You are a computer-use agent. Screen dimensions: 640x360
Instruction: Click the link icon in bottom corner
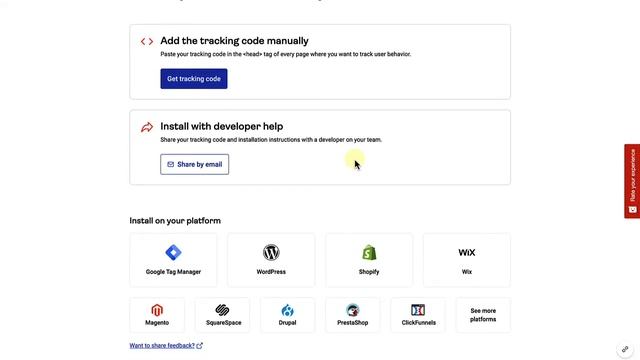coord(625,349)
